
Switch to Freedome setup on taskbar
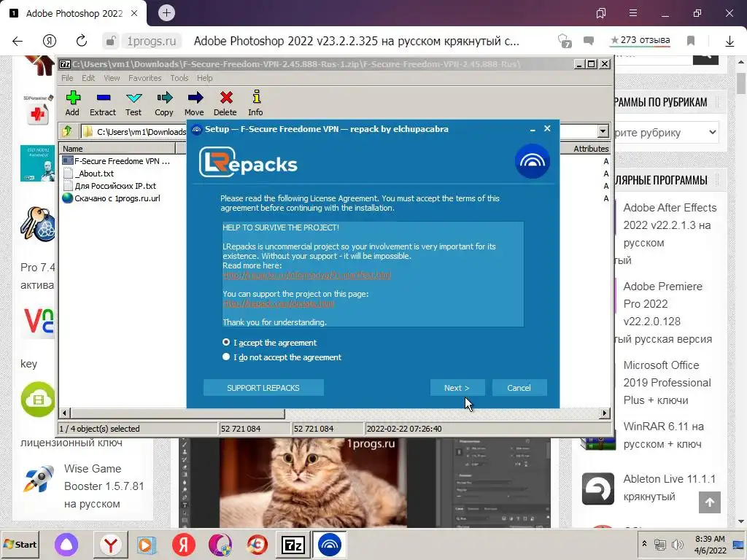tap(329, 544)
